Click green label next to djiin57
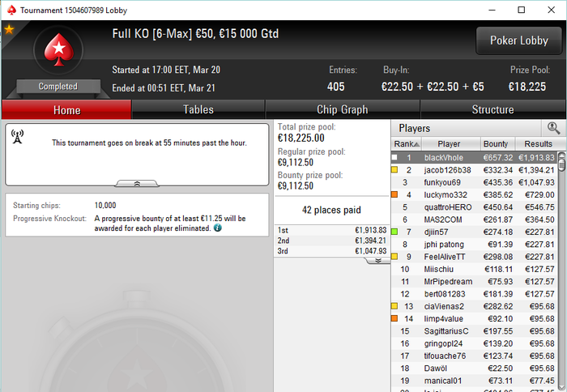The height and width of the screenshot is (392, 567). point(394,232)
